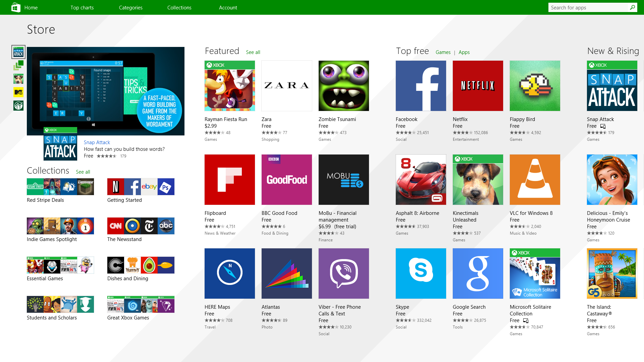Click See all under Featured section
Screen dimensions: 644x362
pos(253,52)
